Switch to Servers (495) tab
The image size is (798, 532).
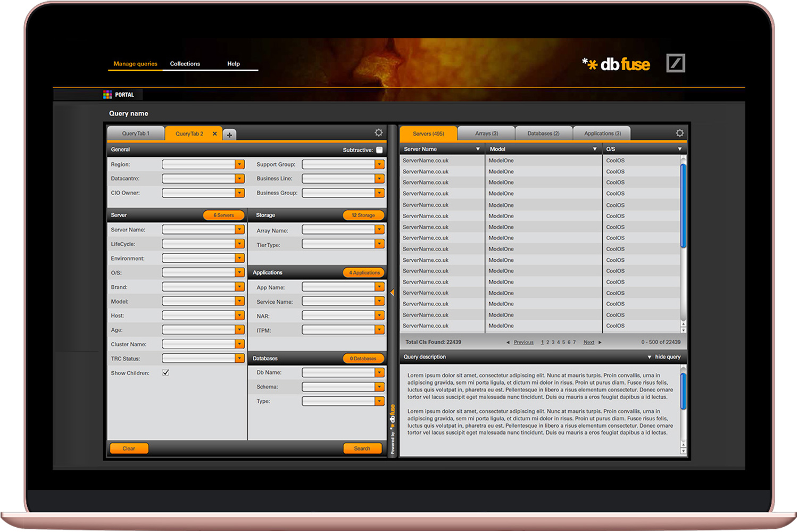pos(428,134)
